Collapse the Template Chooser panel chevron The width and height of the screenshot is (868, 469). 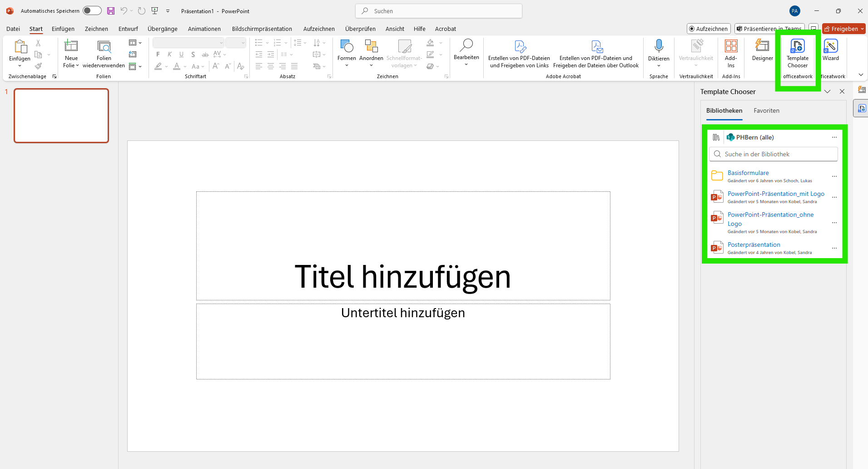[828, 91]
